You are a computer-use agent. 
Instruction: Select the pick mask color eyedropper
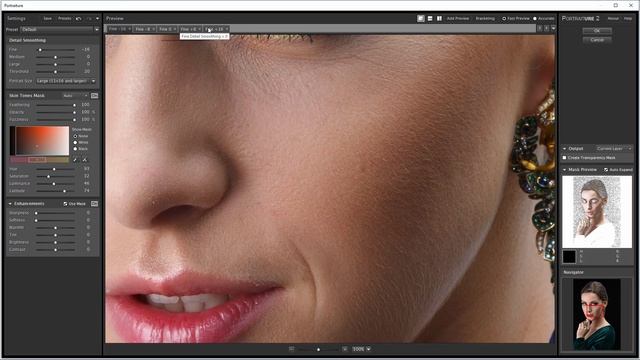click(x=75, y=160)
